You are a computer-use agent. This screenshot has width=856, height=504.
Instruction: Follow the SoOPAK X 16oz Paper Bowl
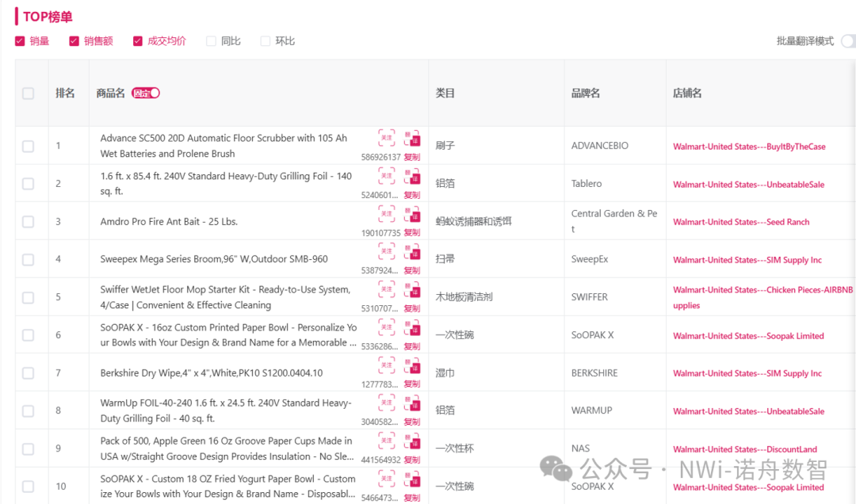coord(386,326)
